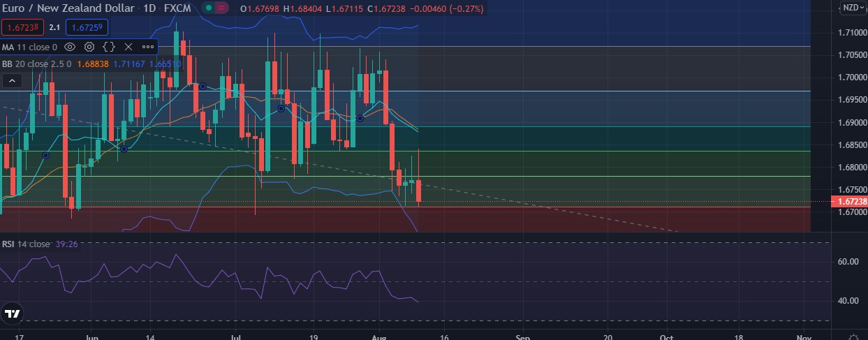868x340 pixels.
Task: Toggle MA indicator visibility eye icon
Action: point(70,47)
